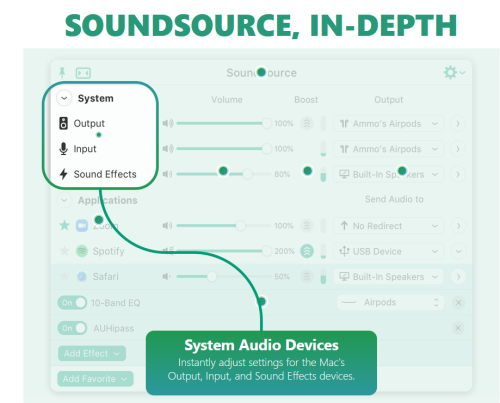Screen dimensions: 500x403
Task: Click the Output speaker device icon
Action: 63,123
